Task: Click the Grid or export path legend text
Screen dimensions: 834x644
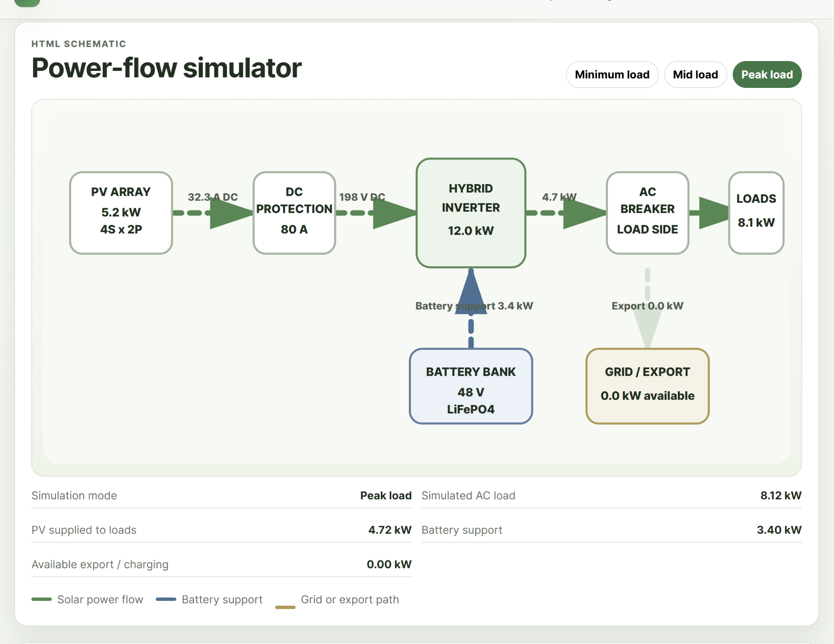Action: click(350, 600)
